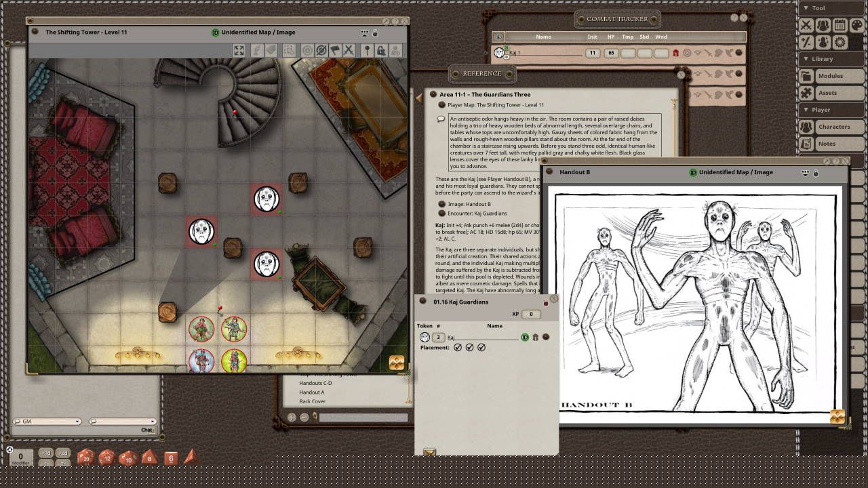The height and width of the screenshot is (488, 868).
Task: Click the fullscreen expand icon in map toolbar
Action: tap(239, 50)
